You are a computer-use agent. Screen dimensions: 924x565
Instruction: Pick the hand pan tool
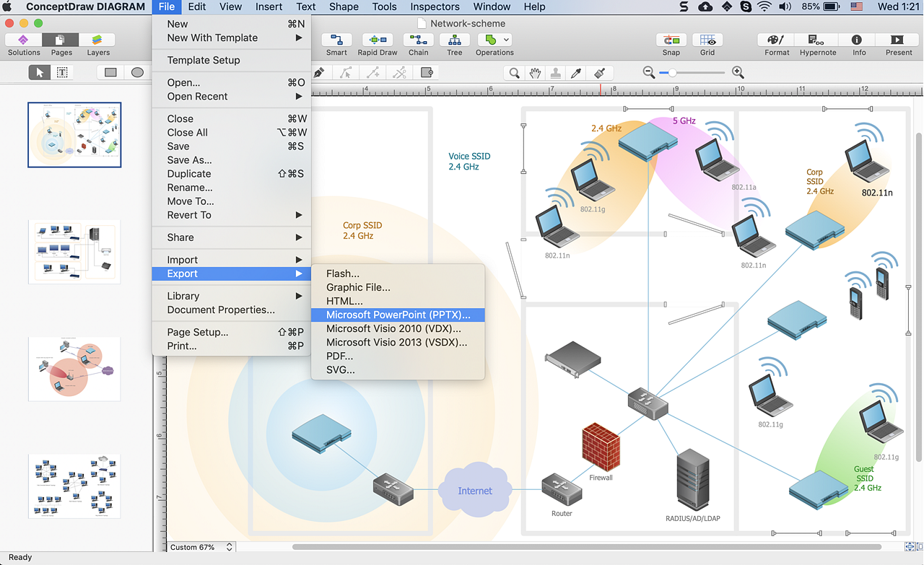534,73
